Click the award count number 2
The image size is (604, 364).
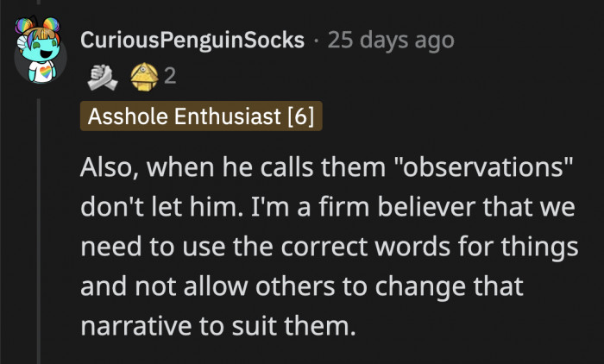click(170, 76)
